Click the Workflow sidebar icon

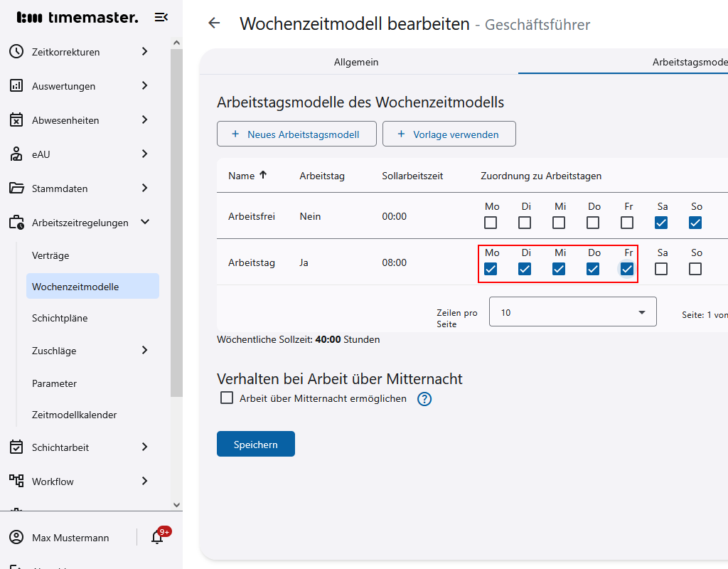pyautogui.click(x=16, y=482)
